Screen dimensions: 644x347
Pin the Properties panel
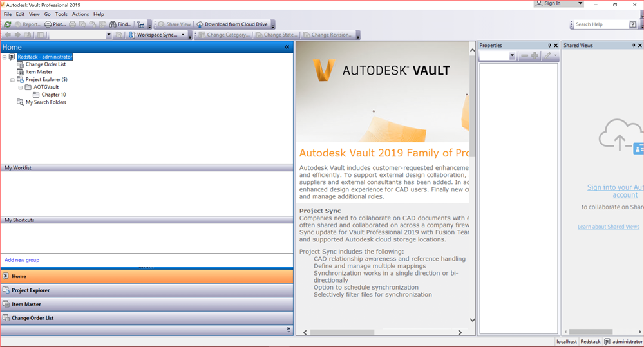point(549,45)
